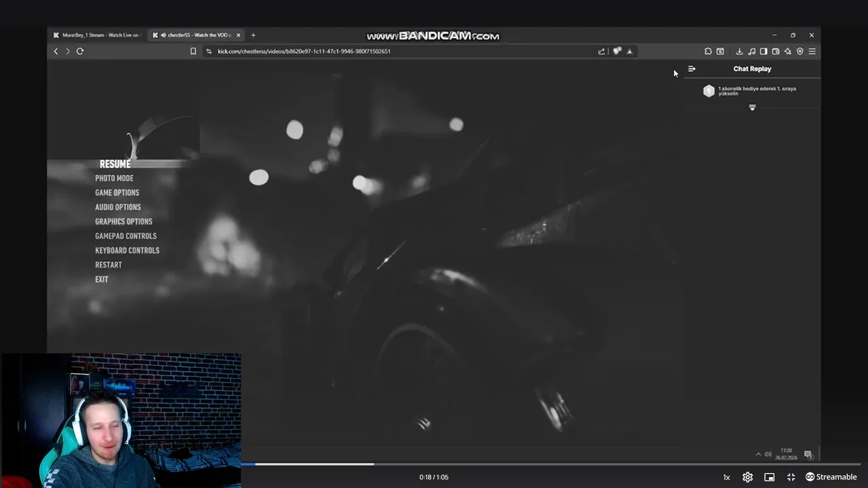Open browser downloads icon
Screen dimensions: 868x488
pos(739,52)
